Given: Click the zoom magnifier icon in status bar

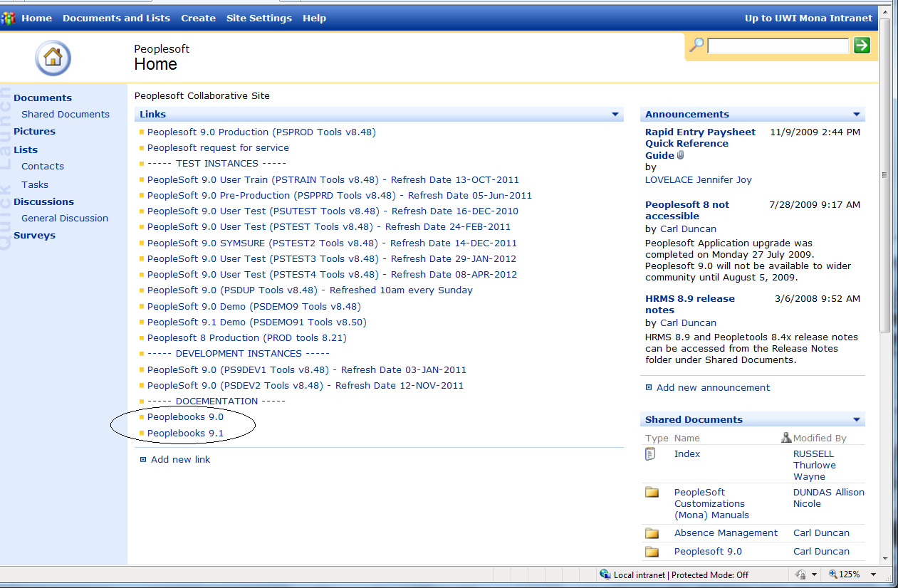Looking at the screenshot, I should point(833,574).
